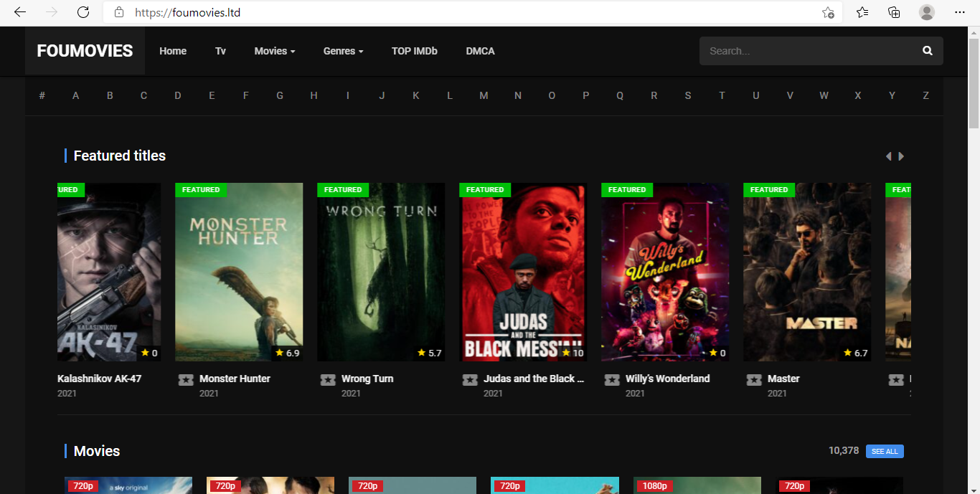
Task: Click the Master title text
Action: coord(783,379)
